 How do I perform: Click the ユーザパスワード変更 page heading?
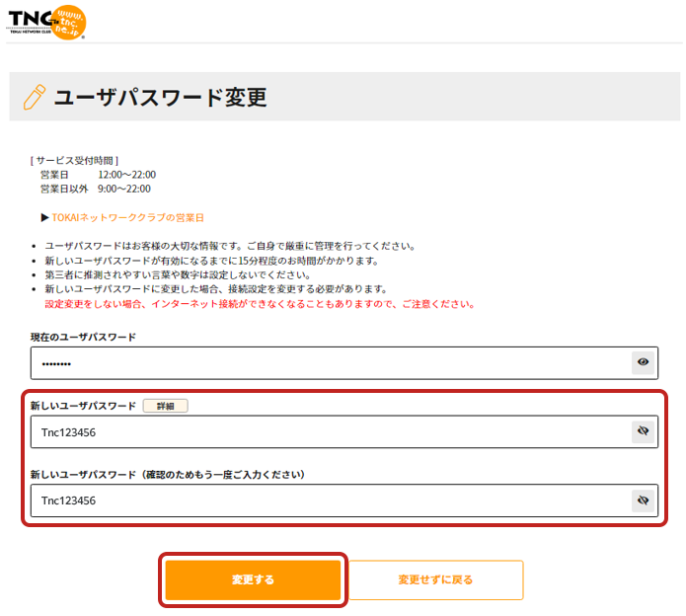pyautogui.click(x=160, y=97)
